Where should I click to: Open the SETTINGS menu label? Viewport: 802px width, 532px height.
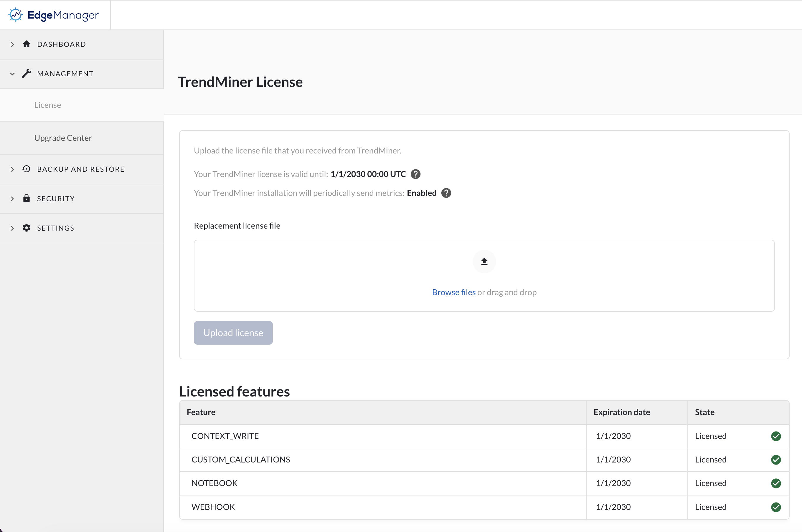tap(56, 228)
